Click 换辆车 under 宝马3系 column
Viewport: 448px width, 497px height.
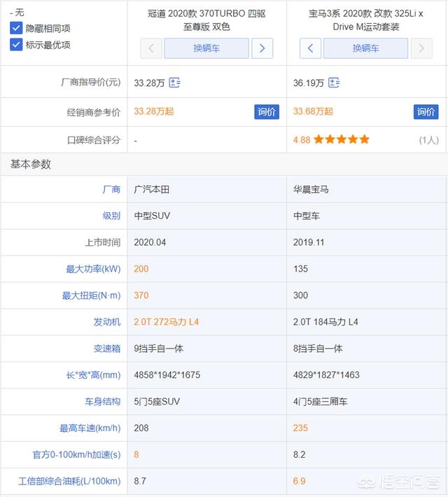pos(365,48)
